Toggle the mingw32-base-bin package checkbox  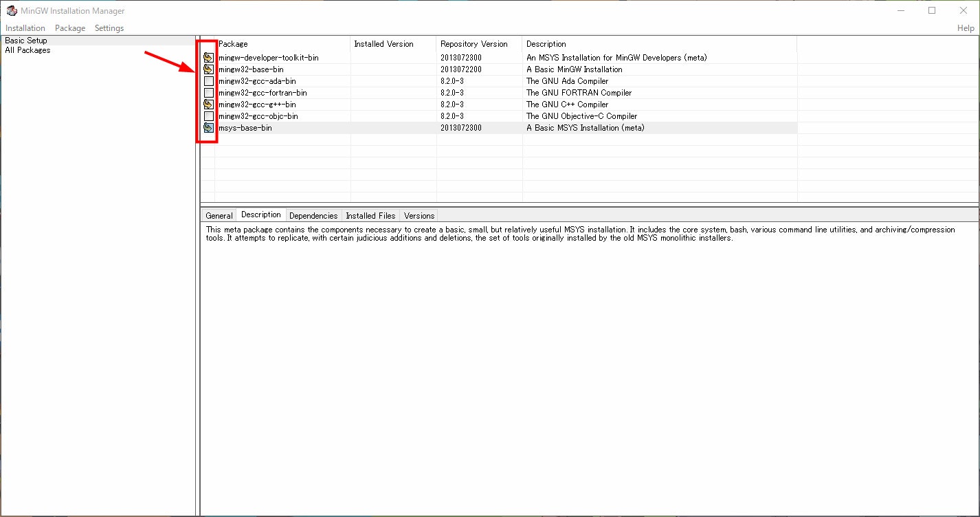(x=209, y=69)
